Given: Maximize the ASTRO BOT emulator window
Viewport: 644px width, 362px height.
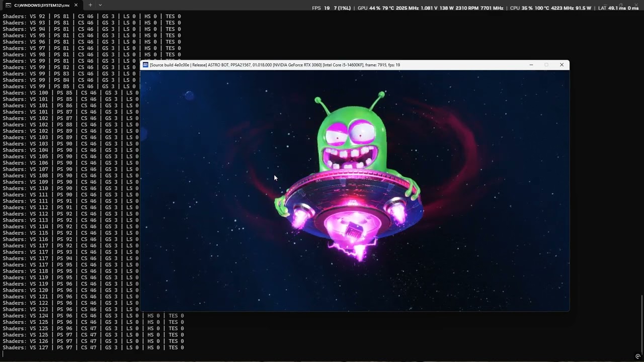Looking at the screenshot, I should (546, 65).
